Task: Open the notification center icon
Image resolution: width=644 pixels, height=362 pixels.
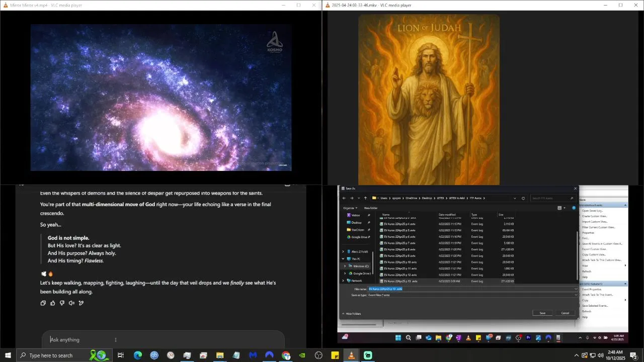Action: tap(634, 355)
